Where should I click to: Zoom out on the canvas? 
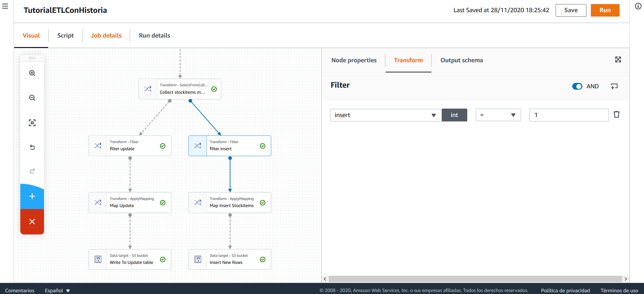pos(32,98)
